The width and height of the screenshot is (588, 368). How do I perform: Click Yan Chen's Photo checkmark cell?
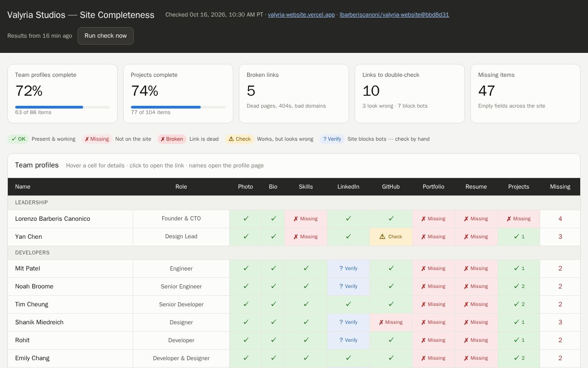coord(246,237)
